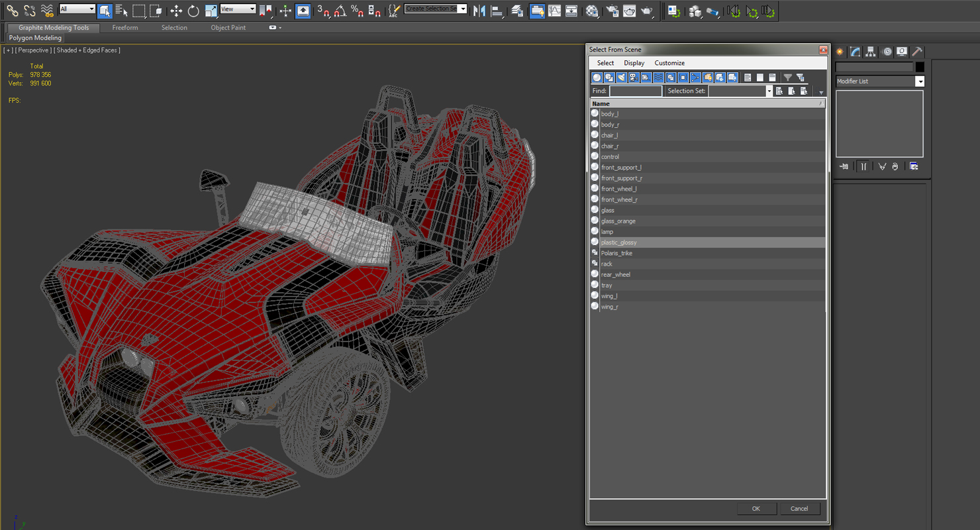
Task: Toggle the Percent Snap button
Action: (357, 11)
